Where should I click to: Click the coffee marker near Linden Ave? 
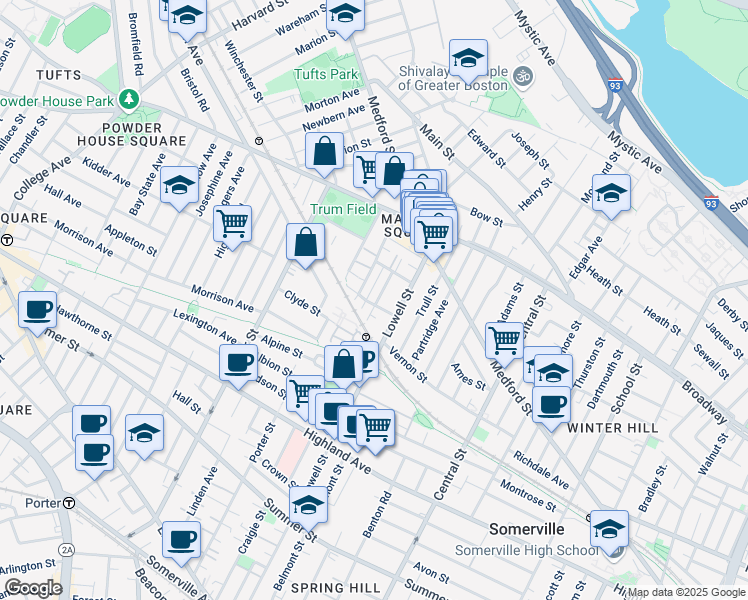pyautogui.click(x=181, y=541)
